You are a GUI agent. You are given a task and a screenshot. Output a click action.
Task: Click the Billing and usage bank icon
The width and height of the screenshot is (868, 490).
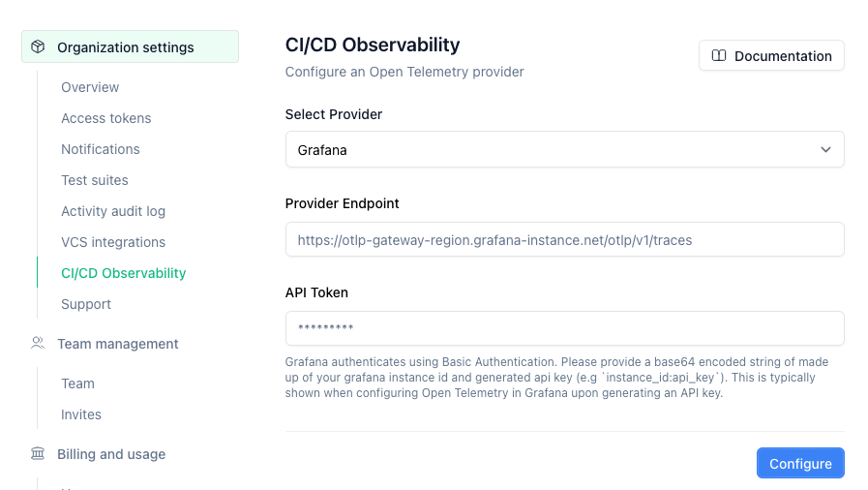38,454
